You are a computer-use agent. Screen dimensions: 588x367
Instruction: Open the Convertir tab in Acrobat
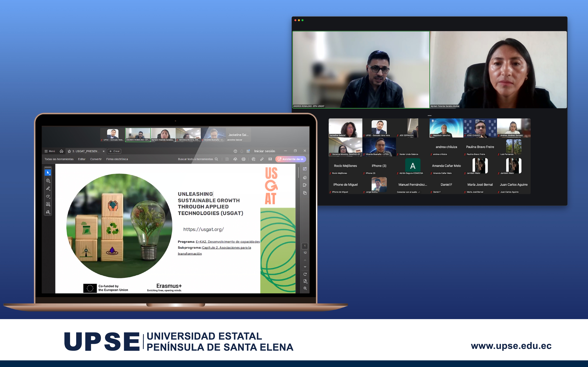(x=96, y=159)
